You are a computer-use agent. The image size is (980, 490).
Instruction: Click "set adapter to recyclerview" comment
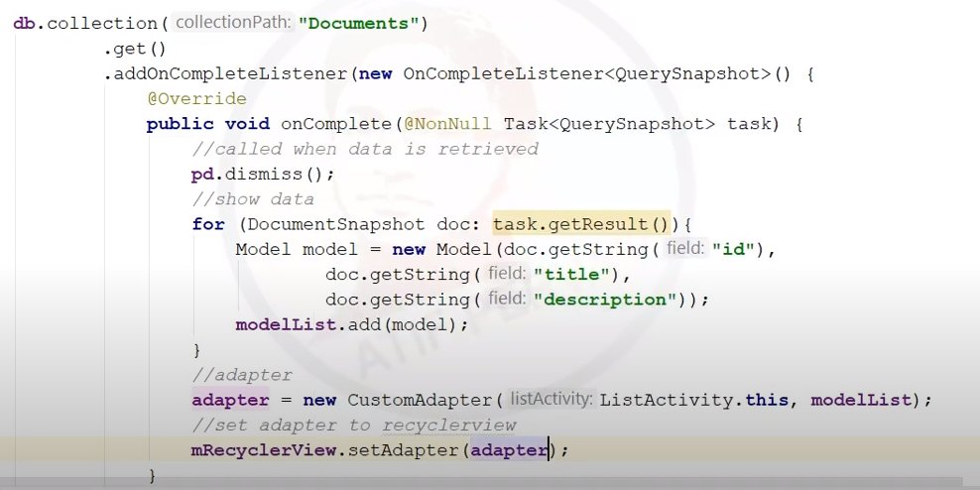click(354, 426)
